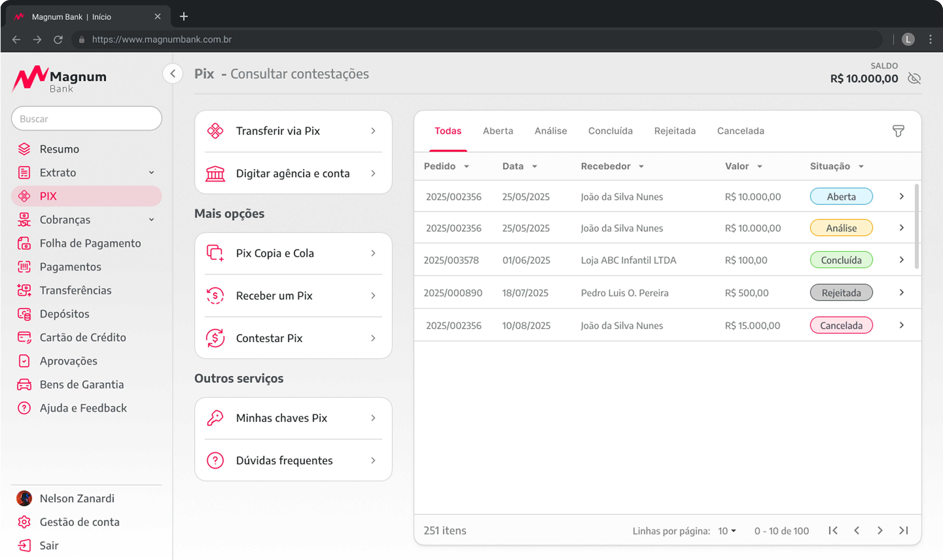Click the Cartão de Crédito sidebar icon

tap(24, 337)
